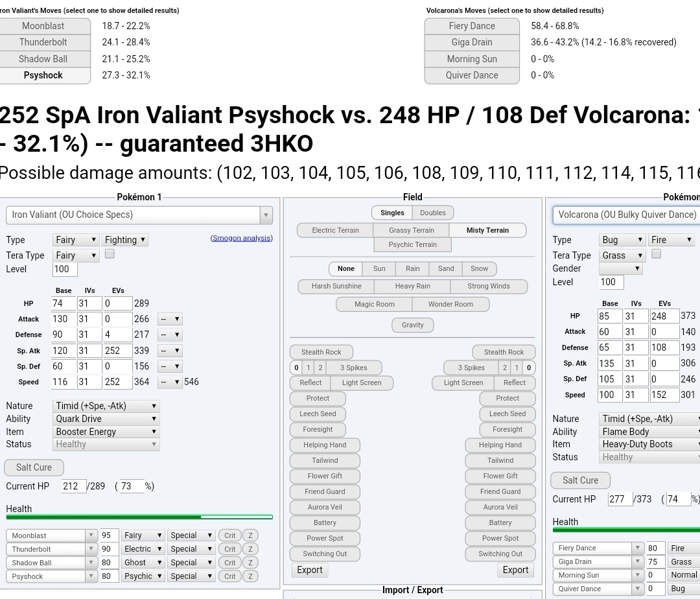Open Iron Valiant's Nature dropdown
Image resolution: width=700 pixels, height=599 pixels.
(106, 406)
